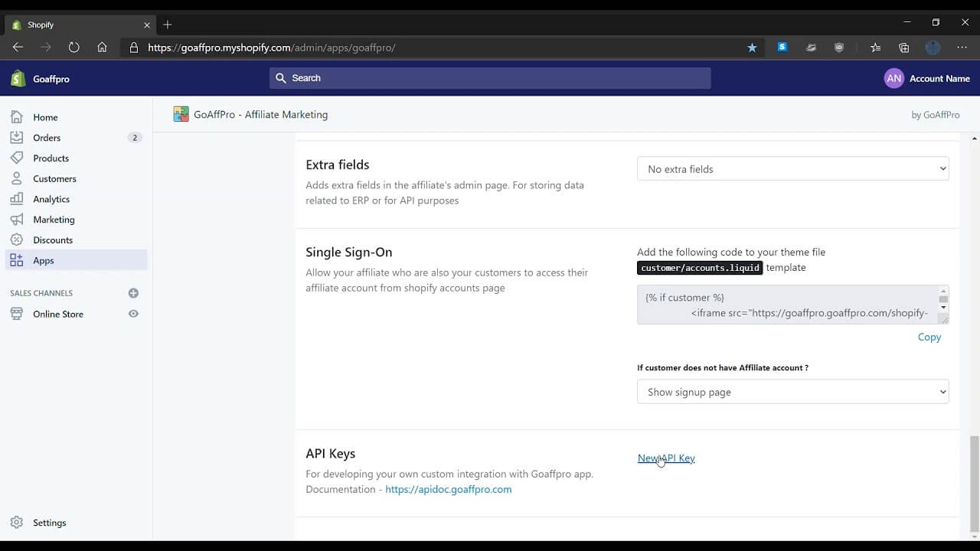Go back in browser history
Viewport: 980px width, 551px height.
[18, 47]
